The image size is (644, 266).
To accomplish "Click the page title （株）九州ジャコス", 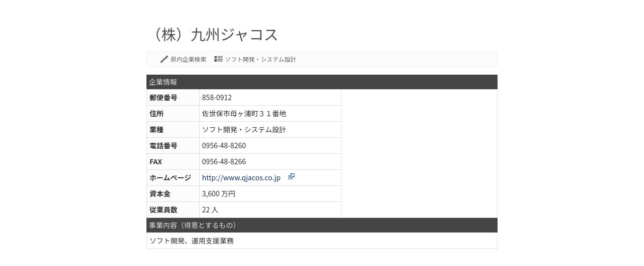I will pyautogui.click(x=215, y=35).
